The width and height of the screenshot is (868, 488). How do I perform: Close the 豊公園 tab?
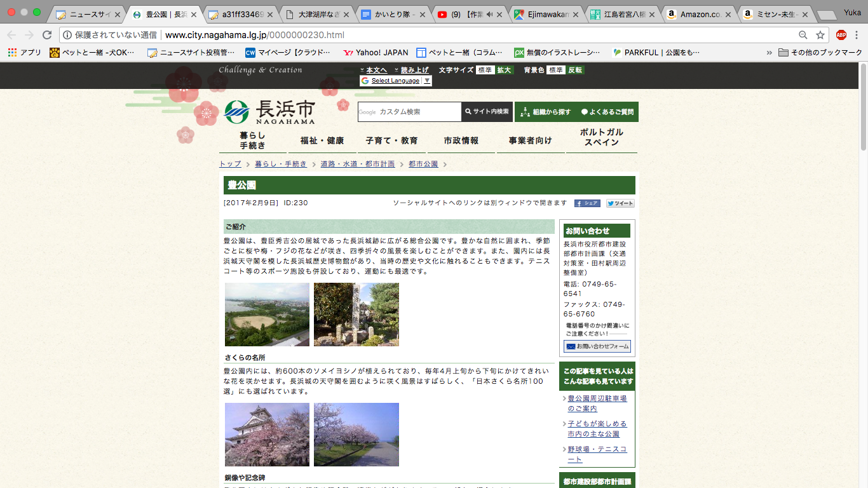[194, 14]
